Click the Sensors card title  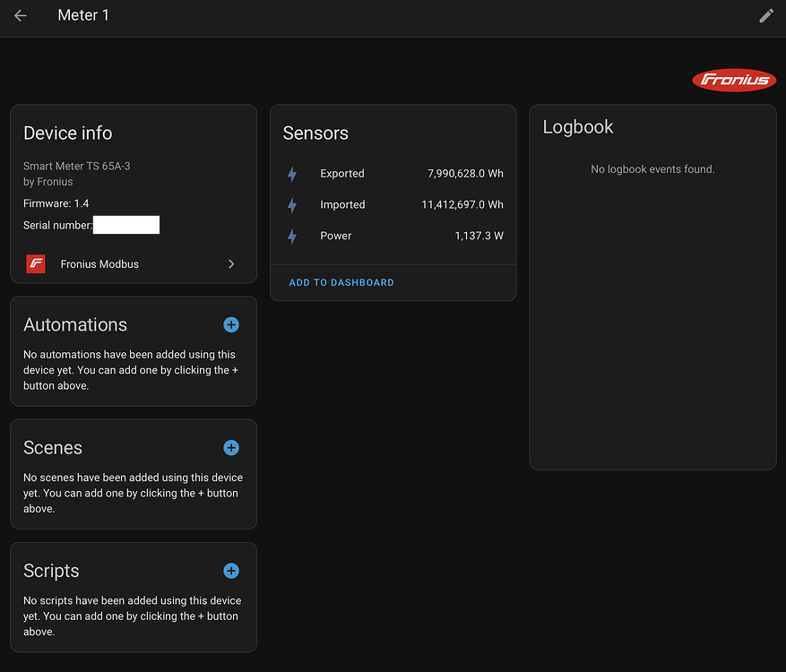coord(315,133)
